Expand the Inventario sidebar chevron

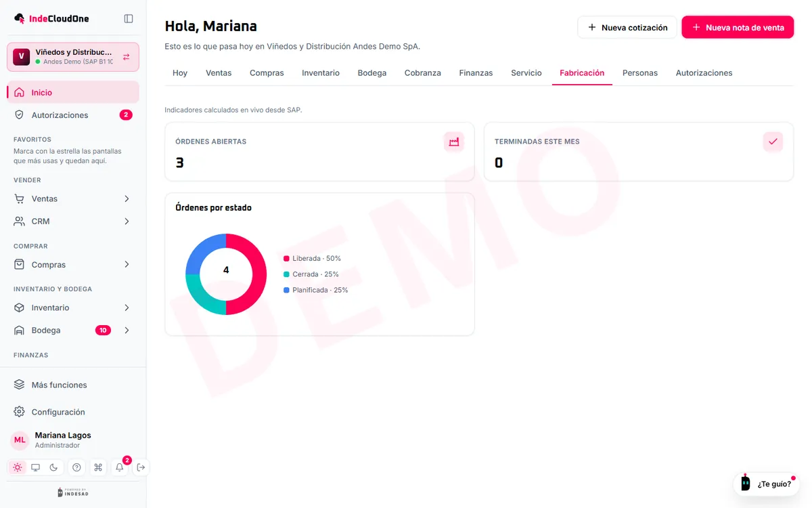coord(127,308)
